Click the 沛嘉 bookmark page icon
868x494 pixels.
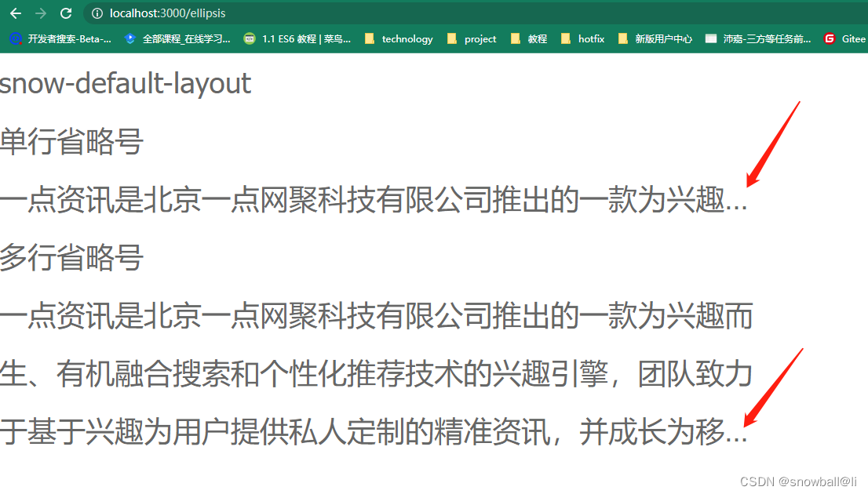(711, 38)
